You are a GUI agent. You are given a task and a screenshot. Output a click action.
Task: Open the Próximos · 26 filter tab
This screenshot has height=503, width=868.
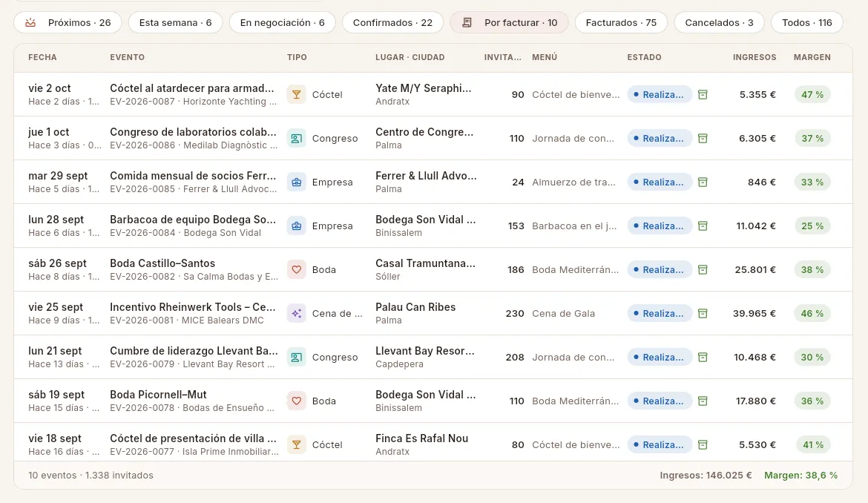point(68,23)
